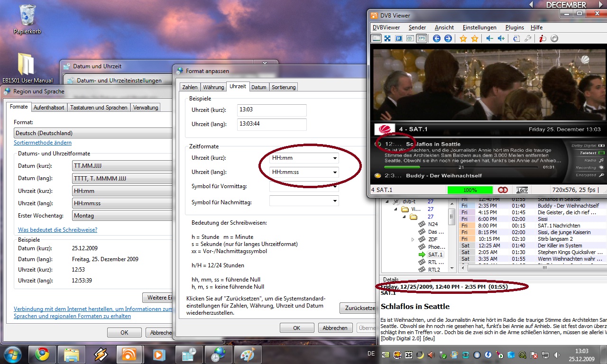Toggle the window layout icon at toolbar start
607x364 pixels.
pyautogui.click(x=376, y=38)
